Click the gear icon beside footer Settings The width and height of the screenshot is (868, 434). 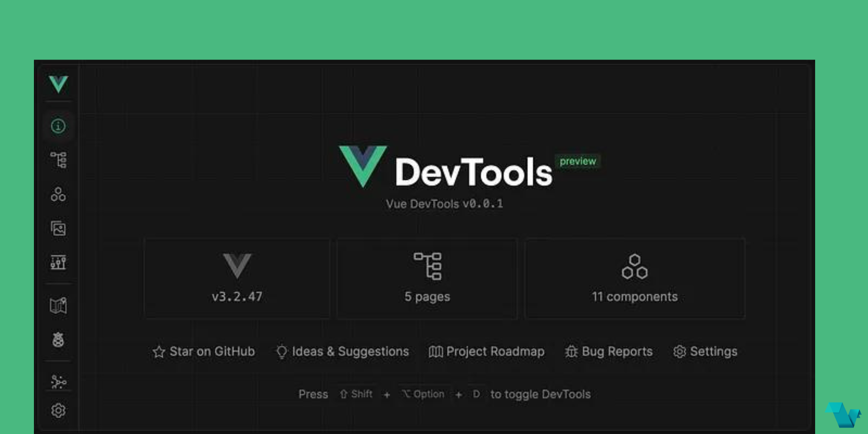(679, 352)
